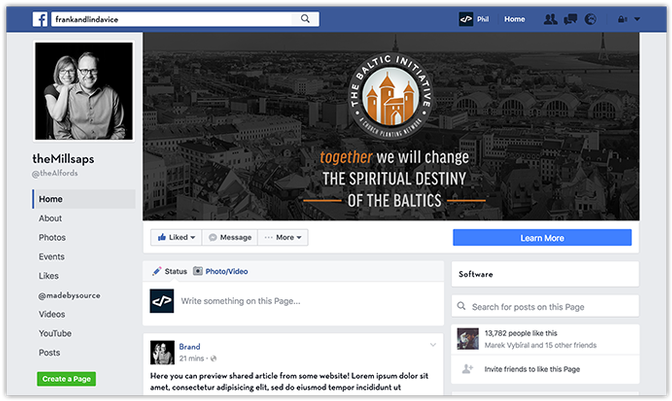The height and width of the screenshot is (401, 672).
Task: Click the blue Learn More button
Action: point(542,238)
